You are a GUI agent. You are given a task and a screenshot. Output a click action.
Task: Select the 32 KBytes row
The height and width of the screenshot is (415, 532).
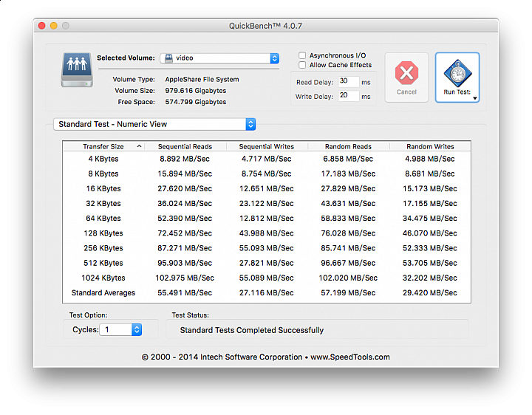(267, 203)
